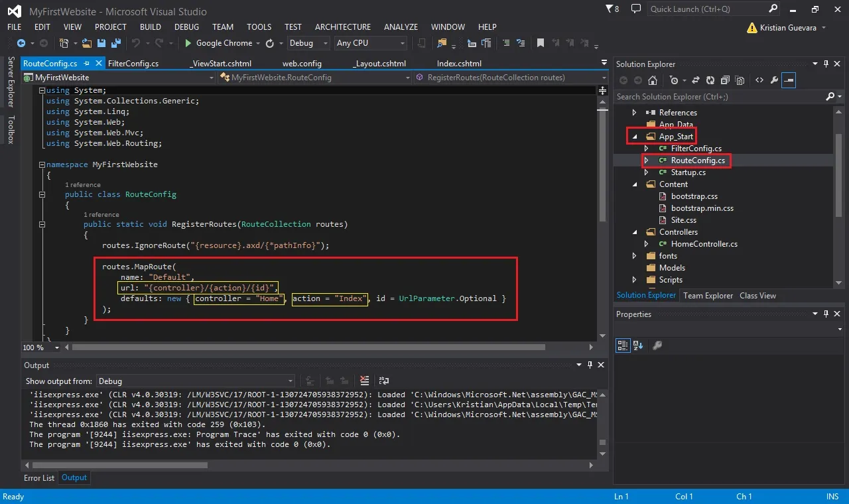Click the Refresh icon in Solution Explorer

710,80
